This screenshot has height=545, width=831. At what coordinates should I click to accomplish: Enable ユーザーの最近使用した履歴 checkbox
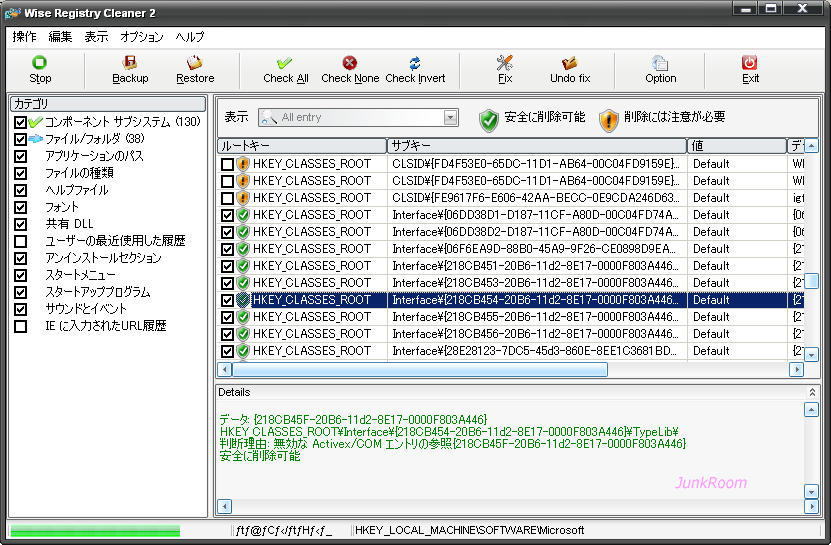coord(20,241)
